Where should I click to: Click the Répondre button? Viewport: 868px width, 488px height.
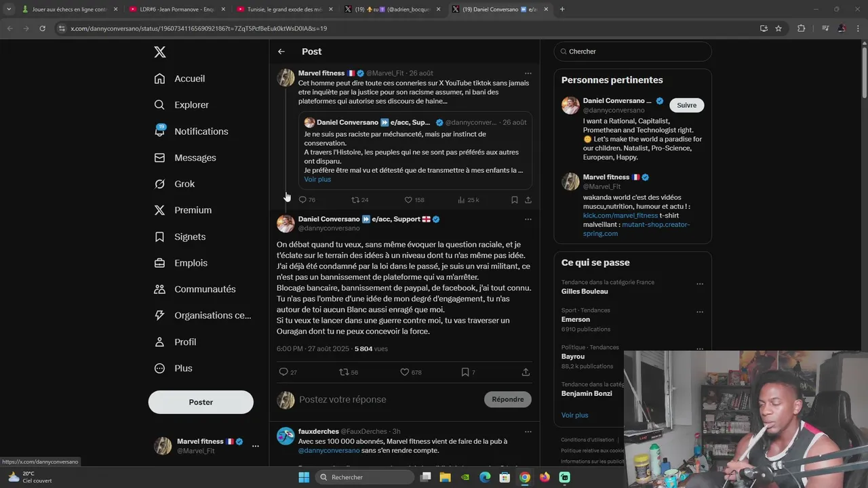508,399
